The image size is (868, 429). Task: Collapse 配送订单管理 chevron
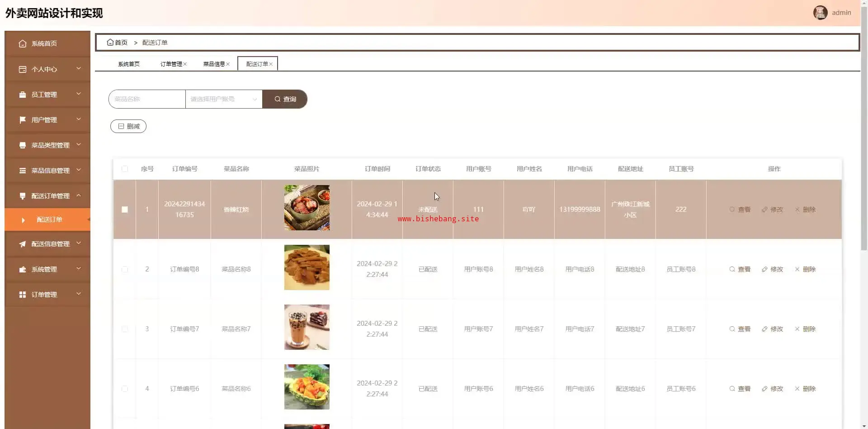79,195
